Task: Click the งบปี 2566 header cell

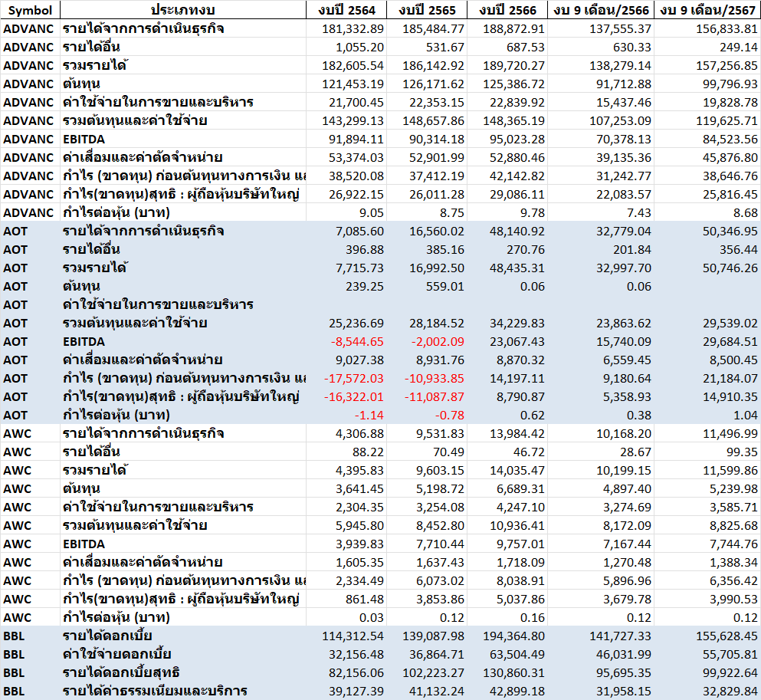Action: 507,10
